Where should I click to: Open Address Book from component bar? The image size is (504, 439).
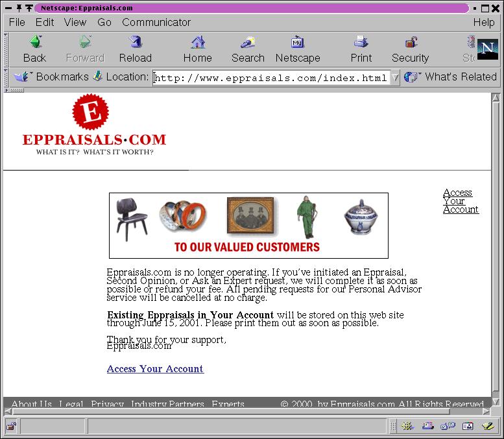click(x=468, y=427)
